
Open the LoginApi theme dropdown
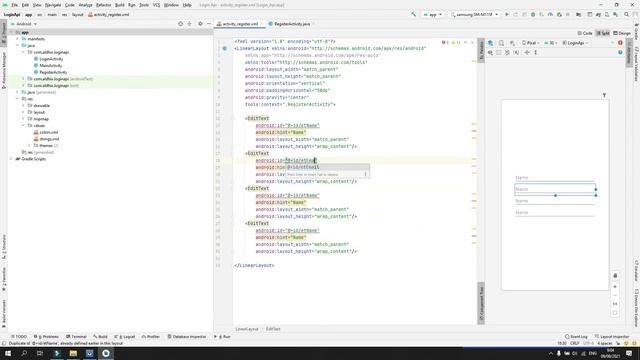pyautogui.click(x=575, y=43)
